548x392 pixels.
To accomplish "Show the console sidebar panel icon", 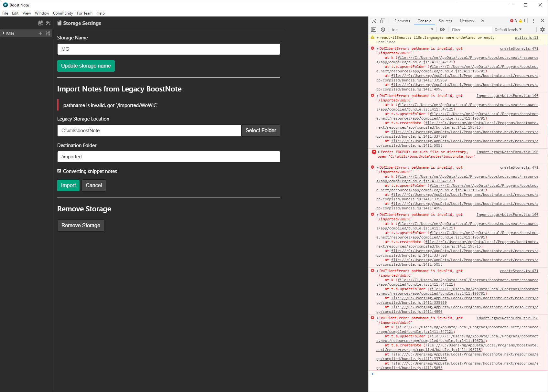I will coord(374,29).
